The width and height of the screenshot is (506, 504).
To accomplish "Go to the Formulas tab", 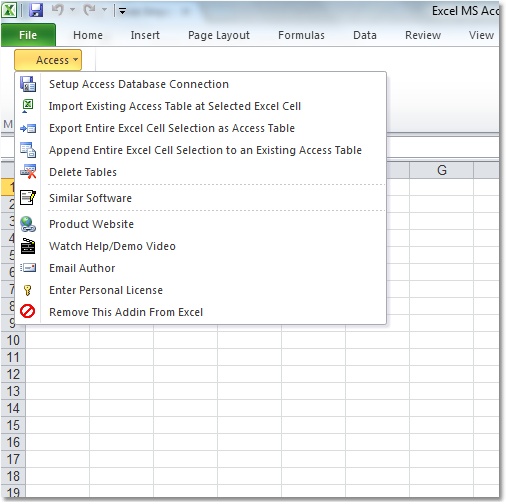I will click(301, 35).
